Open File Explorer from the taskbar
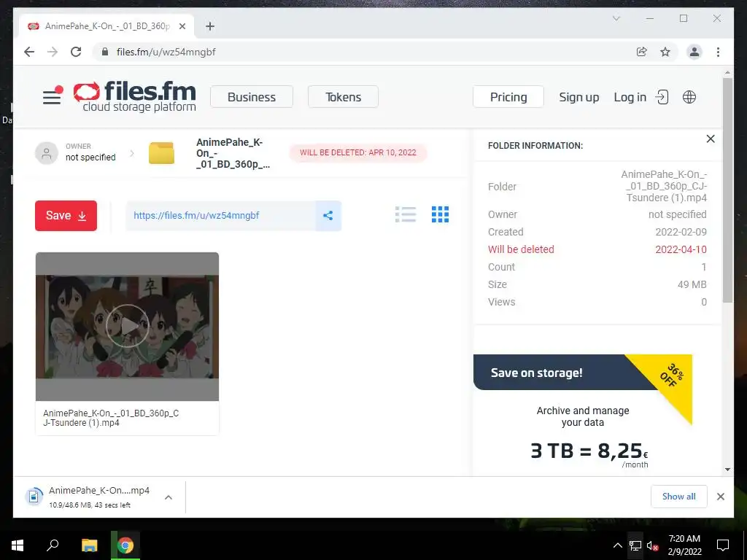The image size is (747, 560). tap(89, 545)
